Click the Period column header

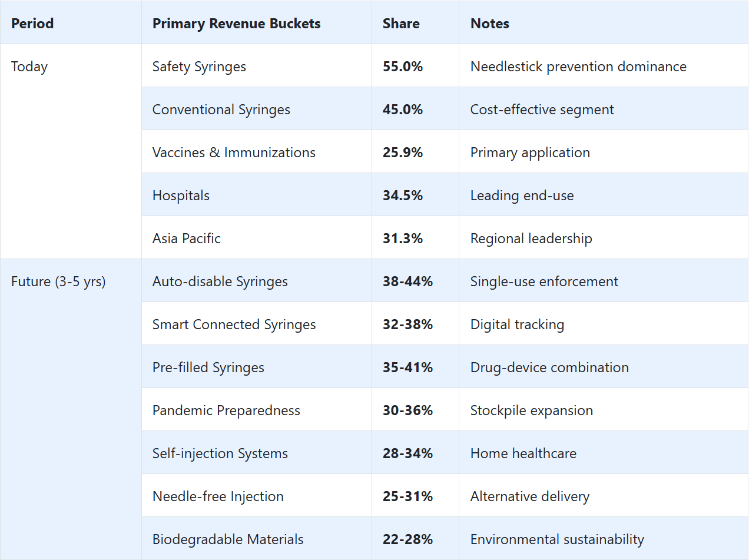(32, 24)
